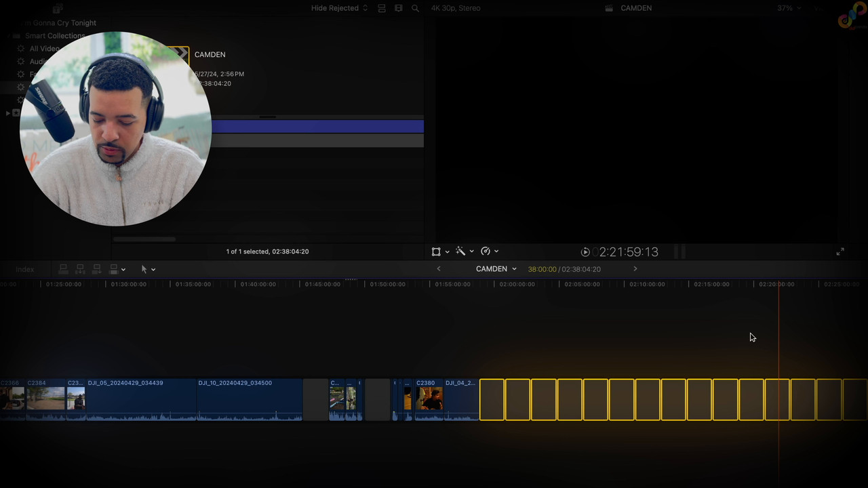Click the viewer play button
The height and width of the screenshot is (488, 868).
pos(585,252)
